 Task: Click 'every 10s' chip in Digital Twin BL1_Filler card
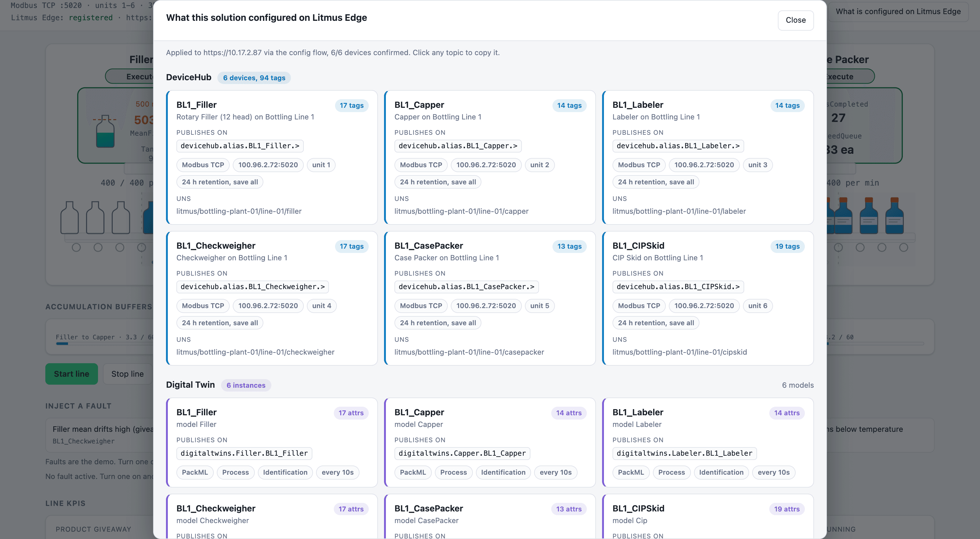click(337, 473)
